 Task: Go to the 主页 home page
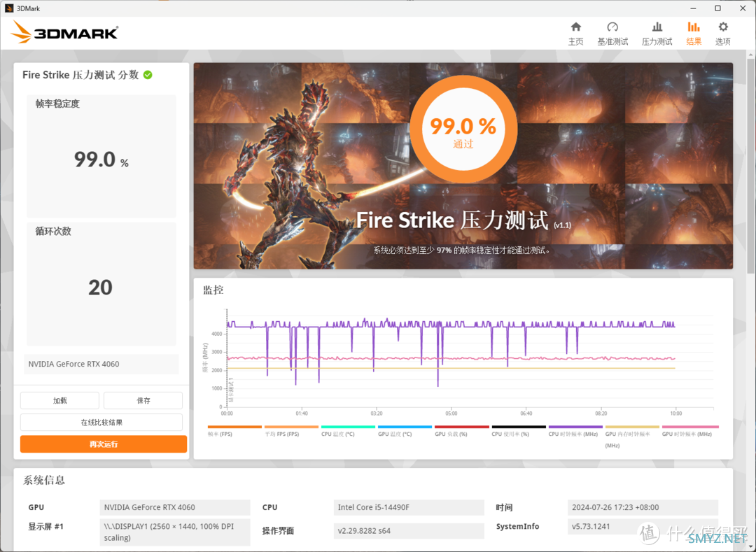click(575, 34)
